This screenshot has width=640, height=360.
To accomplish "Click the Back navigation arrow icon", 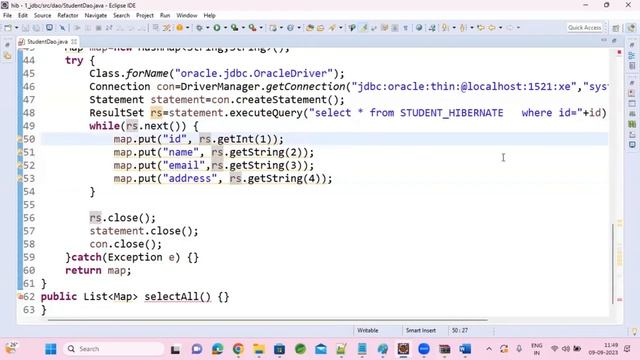I will pyautogui.click(x=492, y=28).
